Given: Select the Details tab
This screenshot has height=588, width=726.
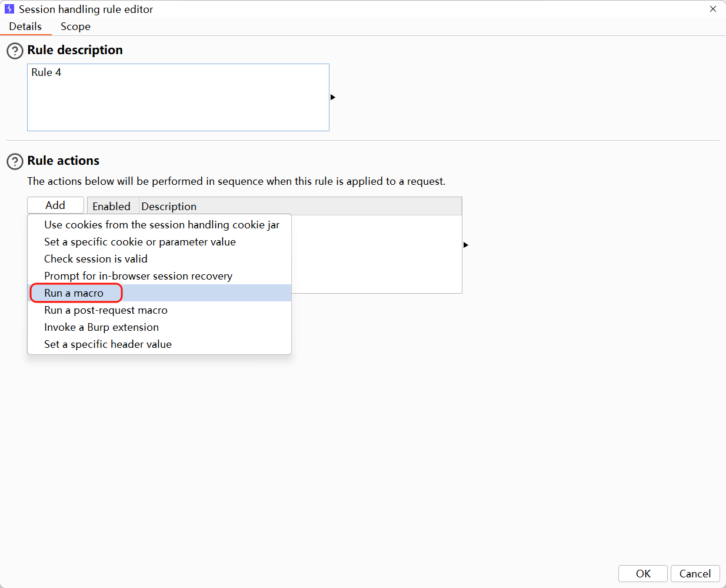Looking at the screenshot, I should point(25,26).
